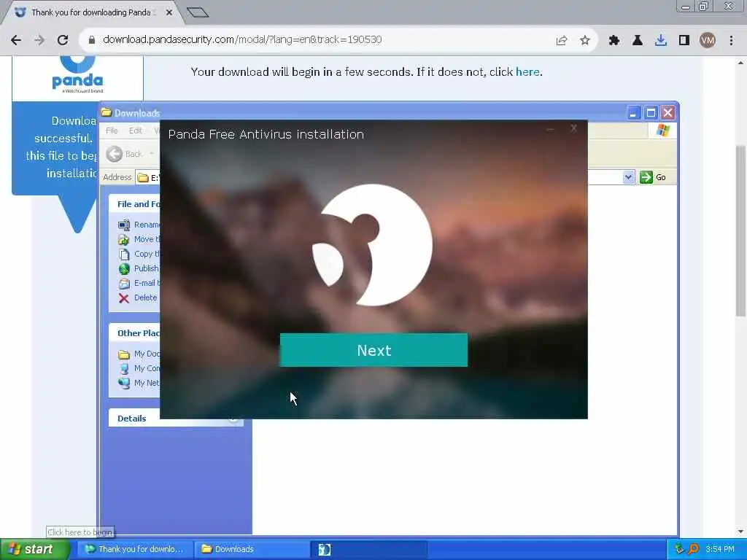Reload the Panda download page
Viewport: 747px width, 560px height.
pyautogui.click(x=63, y=40)
